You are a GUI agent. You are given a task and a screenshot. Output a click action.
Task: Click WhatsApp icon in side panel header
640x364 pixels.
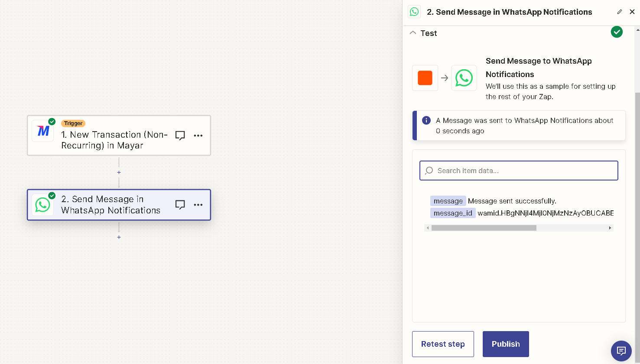414,12
